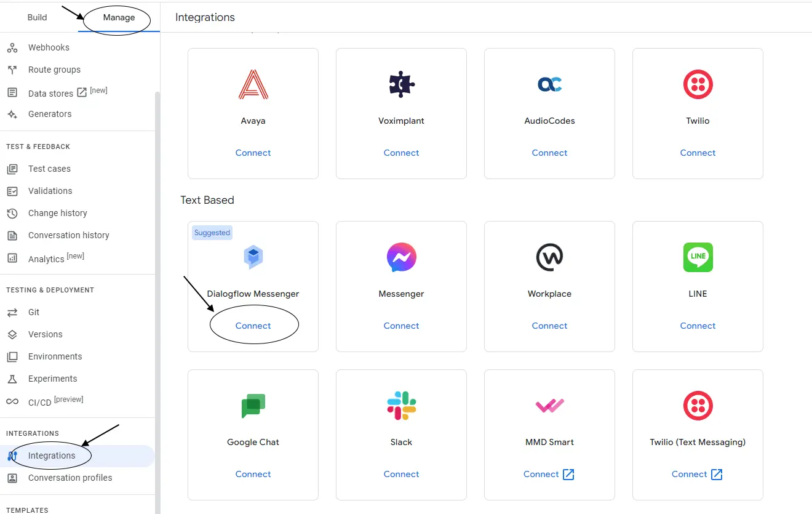Click the MMD Smart logo
This screenshot has height=514, width=812.
click(549, 406)
